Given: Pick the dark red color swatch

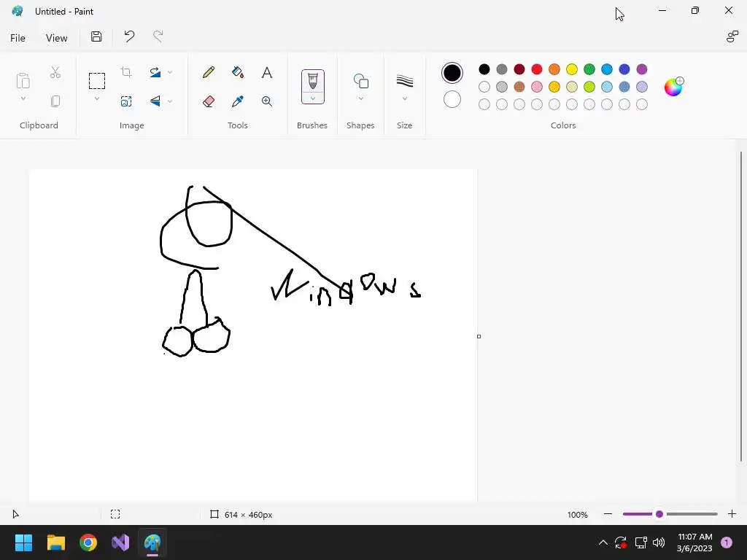Looking at the screenshot, I should (x=519, y=69).
